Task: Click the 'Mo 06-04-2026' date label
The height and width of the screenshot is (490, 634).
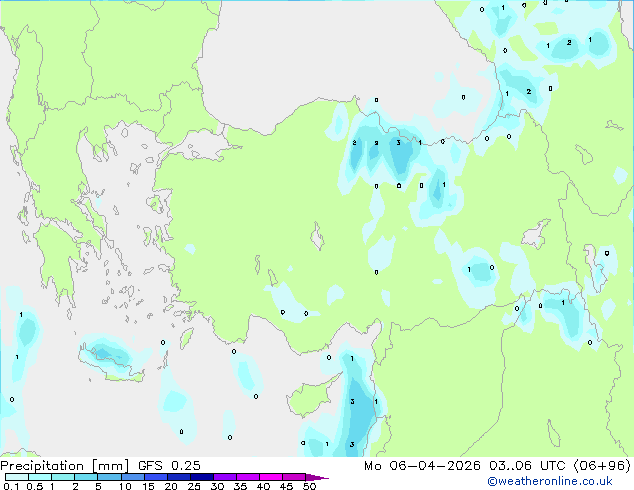Action: [x=423, y=466]
